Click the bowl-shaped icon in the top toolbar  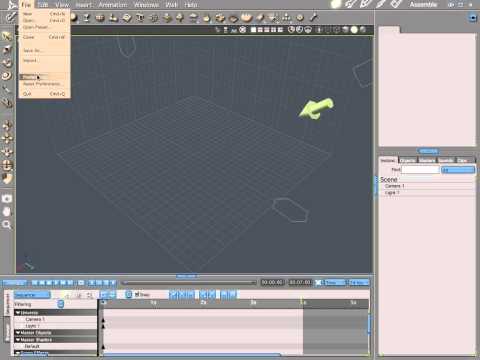pyautogui.click(x=246, y=17)
